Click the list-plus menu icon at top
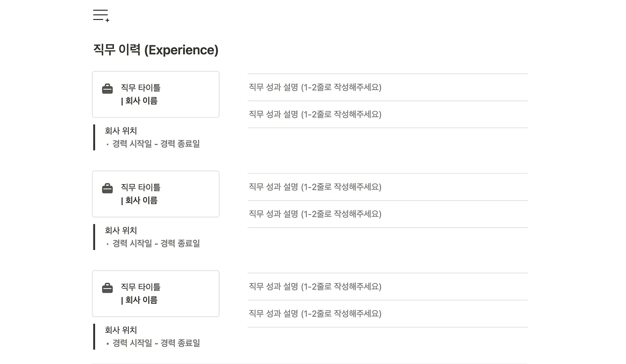 pos(101,16)
